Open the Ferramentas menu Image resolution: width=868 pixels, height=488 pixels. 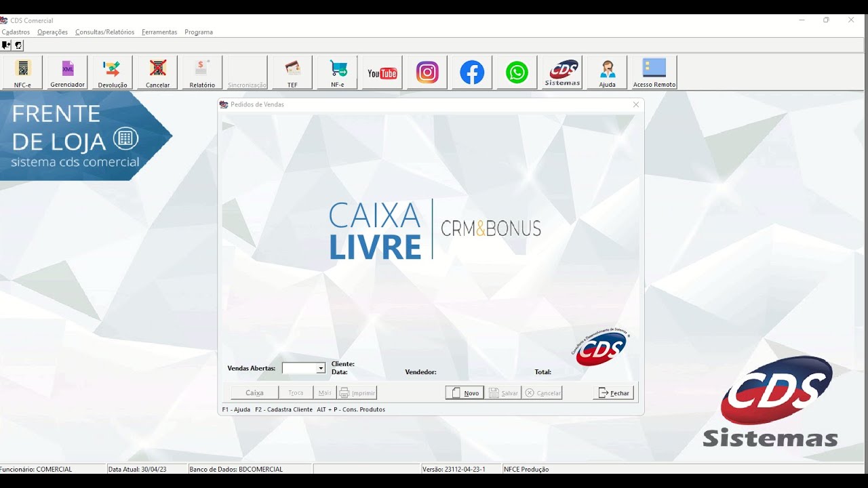[159, 32]
